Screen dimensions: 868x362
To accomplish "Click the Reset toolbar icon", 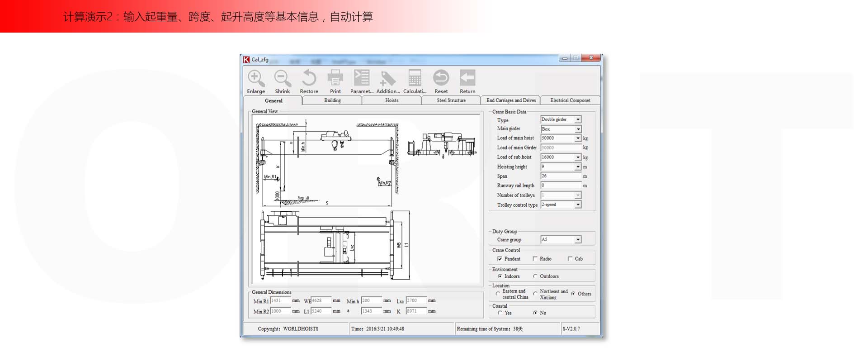I will click(441, 79).
